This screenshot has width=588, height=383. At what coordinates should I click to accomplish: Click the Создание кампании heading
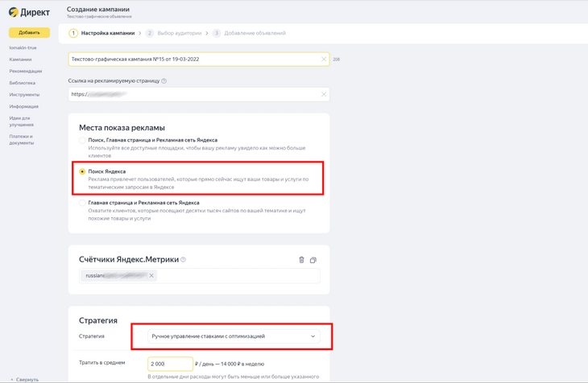pyautogui.click(x=98, y=9)
